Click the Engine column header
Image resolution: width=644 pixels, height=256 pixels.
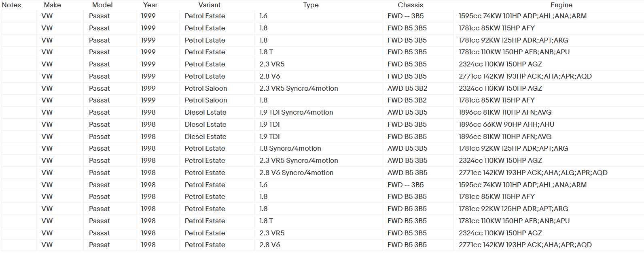(561, 5)
